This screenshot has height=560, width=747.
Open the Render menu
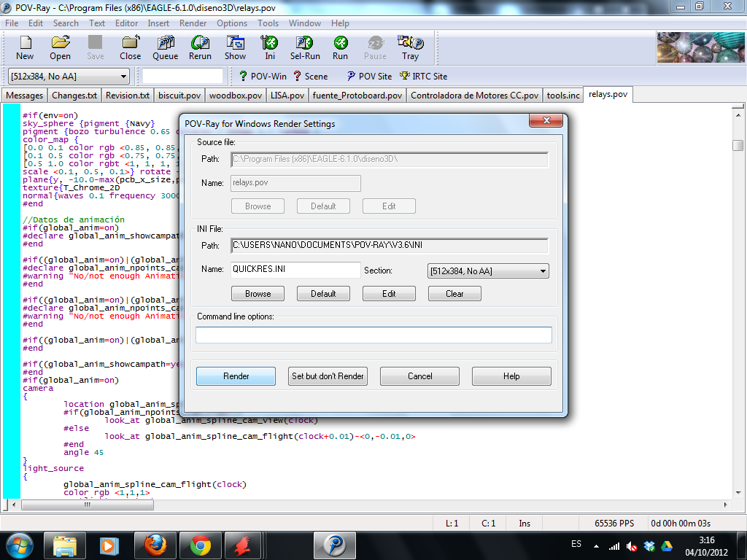(x=193, y=23)
